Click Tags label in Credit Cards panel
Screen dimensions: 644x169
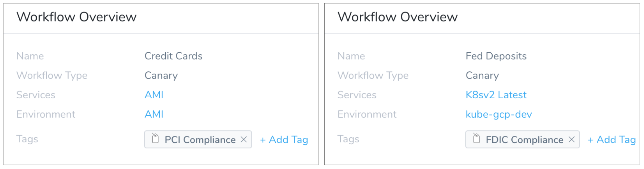coord(27,139)
